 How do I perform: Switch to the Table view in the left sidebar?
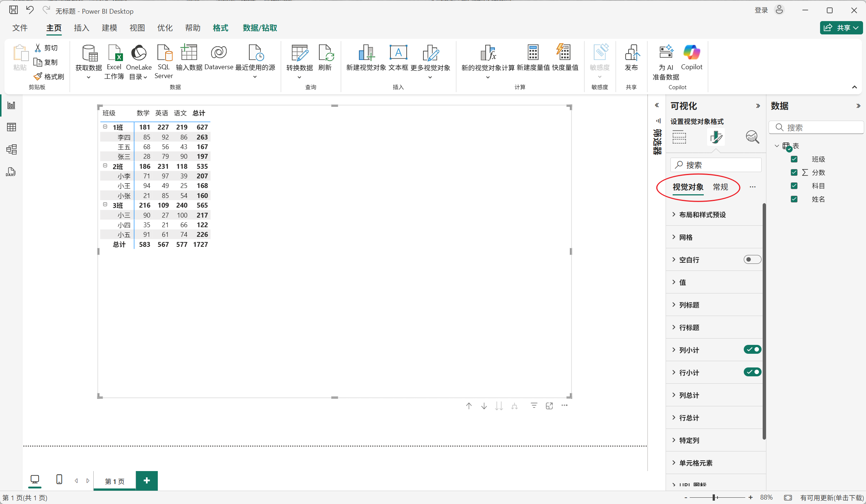11,127
